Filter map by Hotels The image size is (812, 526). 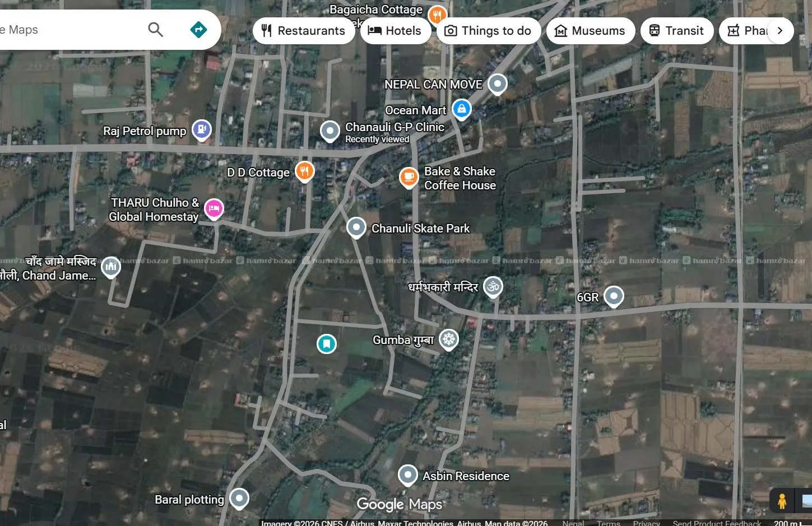coord(395,31)
